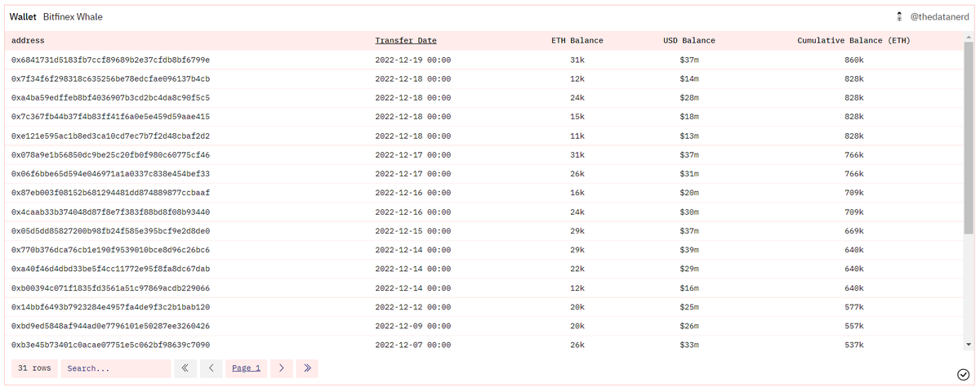Image resolution: width=980 pixels, height=392 pixels.
Task: Click the 22k ETH balance cell
Action: point(577,269)
